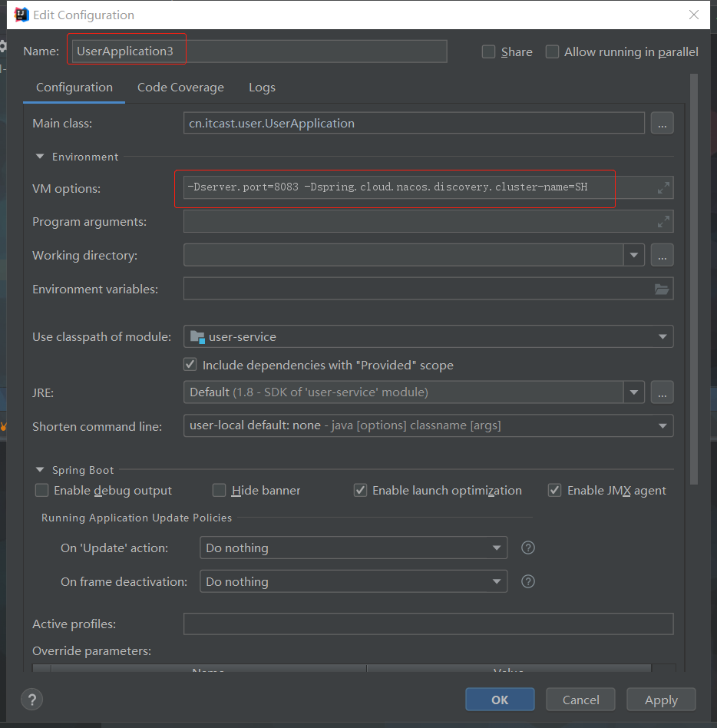Click the OK button

500,700
